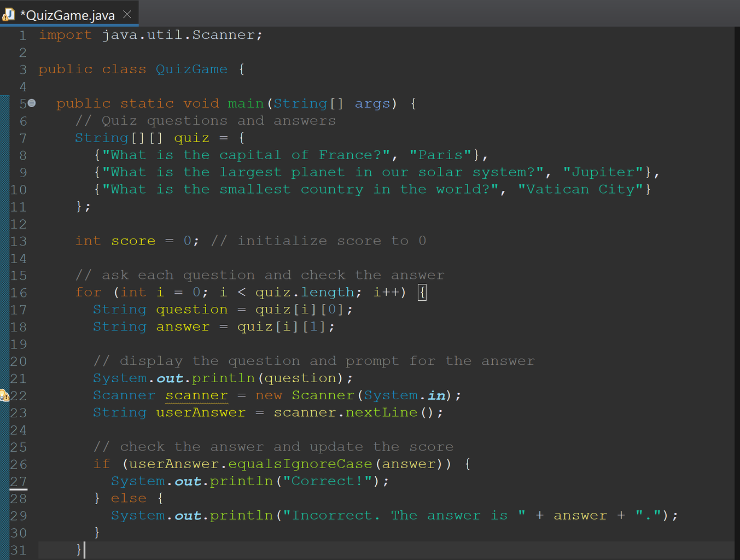Click the underlined 'scanner' variable on line 22
This screenshot has width=740, height=560.
196,396
